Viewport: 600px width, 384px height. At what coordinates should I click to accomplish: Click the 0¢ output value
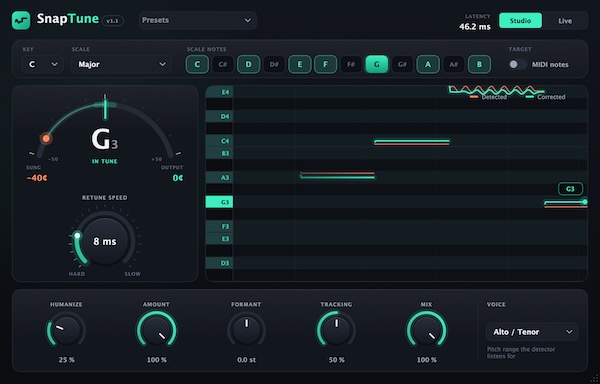click(x=178, y=178)
